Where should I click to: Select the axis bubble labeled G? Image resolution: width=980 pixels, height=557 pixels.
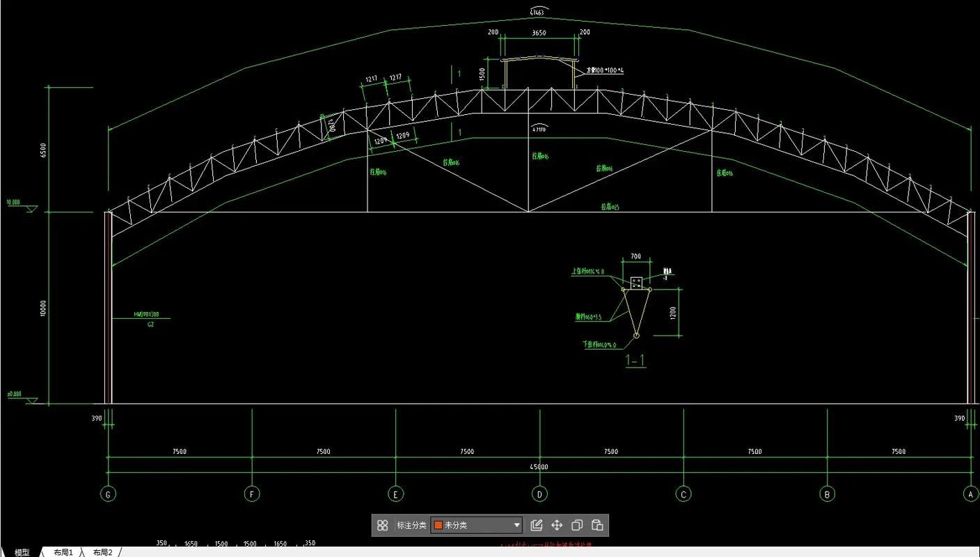pos(108,494)
